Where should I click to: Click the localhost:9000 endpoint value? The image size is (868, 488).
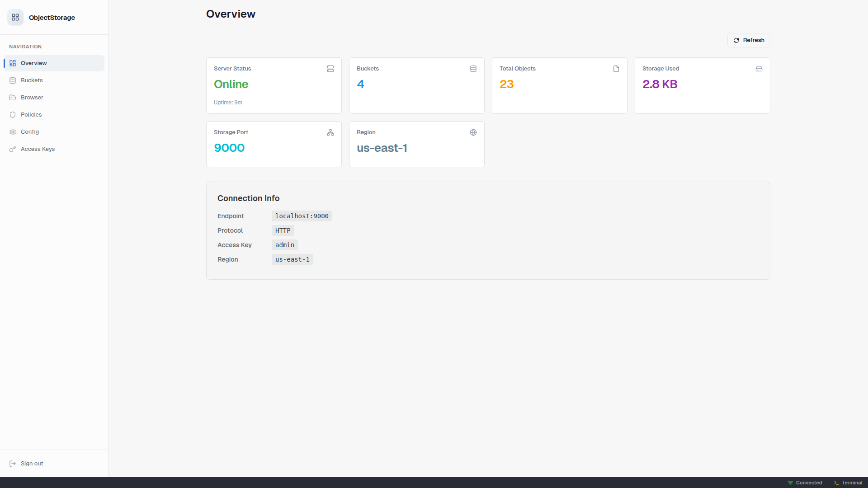click(302, 216)
